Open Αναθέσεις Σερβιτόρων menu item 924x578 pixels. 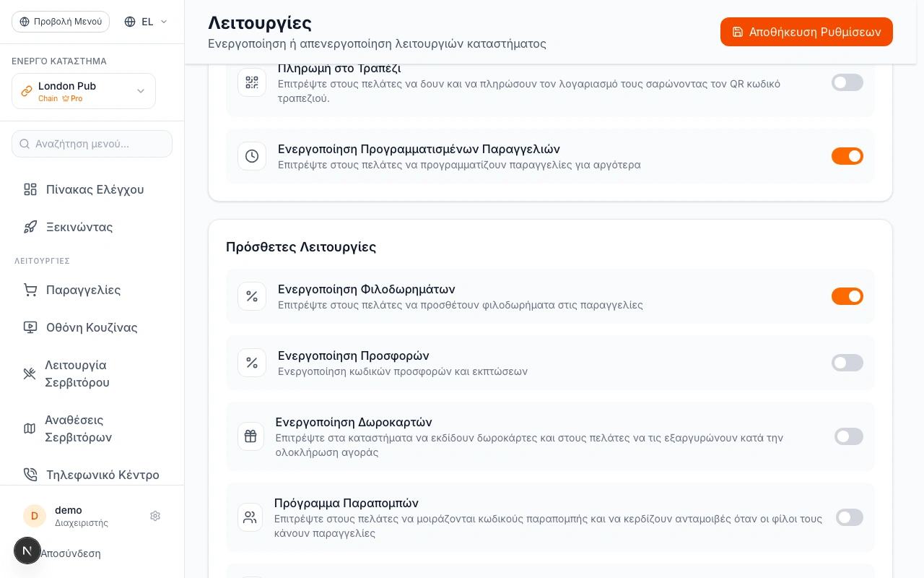point(92,428)
